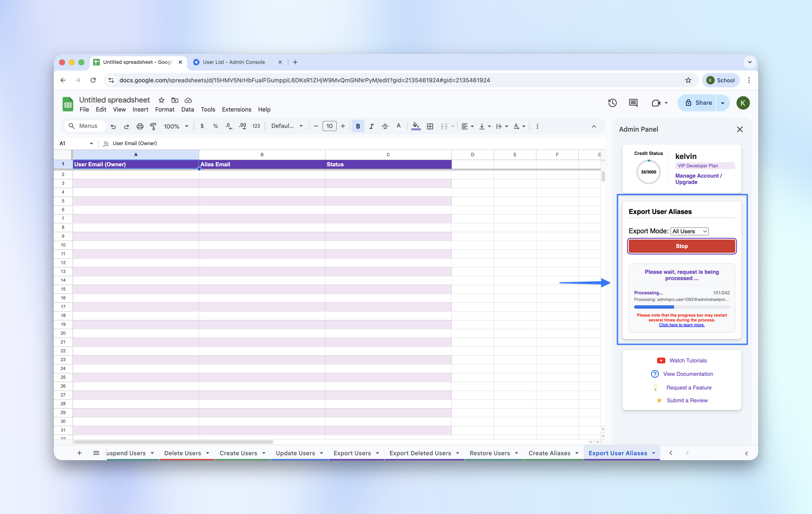Star the Untitled spreadsheet
The width and height of the screenshot is (812, 514).
coord(161,100)
